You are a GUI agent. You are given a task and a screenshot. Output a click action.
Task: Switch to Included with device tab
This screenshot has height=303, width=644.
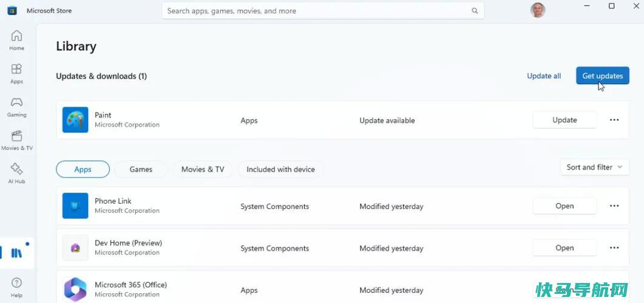coord(280,169)
